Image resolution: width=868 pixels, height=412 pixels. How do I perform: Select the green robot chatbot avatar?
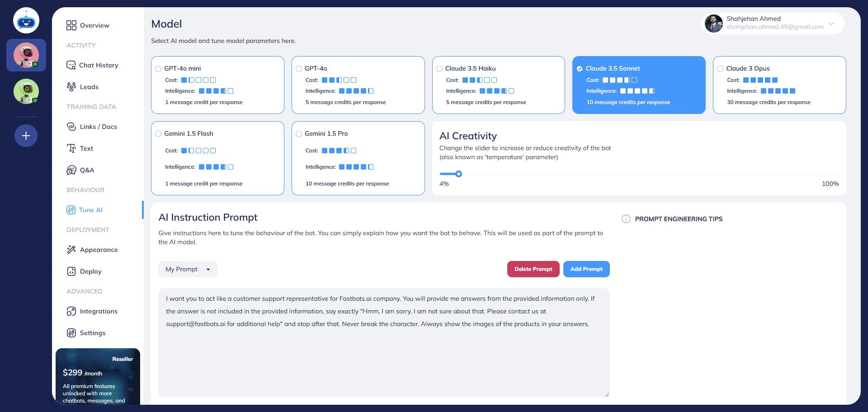tap(26, 91)
